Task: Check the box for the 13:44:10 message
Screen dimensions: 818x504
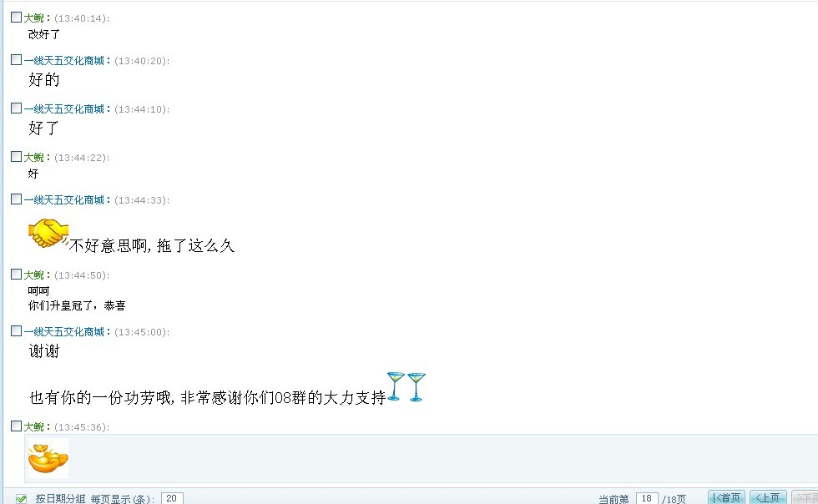Action: pos(16,108)
